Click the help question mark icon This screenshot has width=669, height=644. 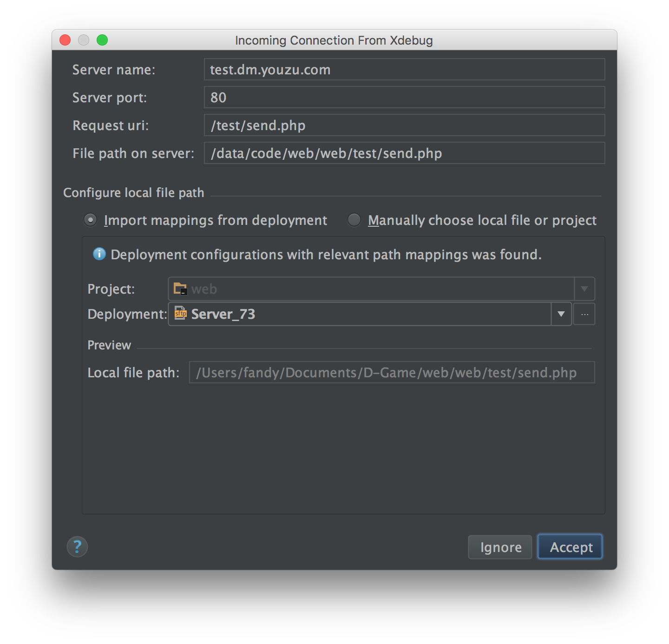(77, 546)
